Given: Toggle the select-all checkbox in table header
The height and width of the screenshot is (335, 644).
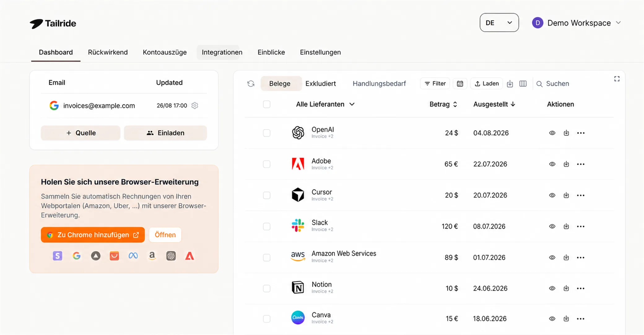Looking at the screenshot, I should (x=267, y=104).
